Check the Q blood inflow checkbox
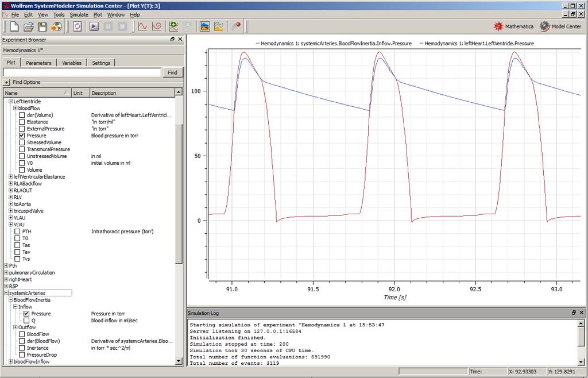Screen dimensions: 588x378 coord(26,321)
